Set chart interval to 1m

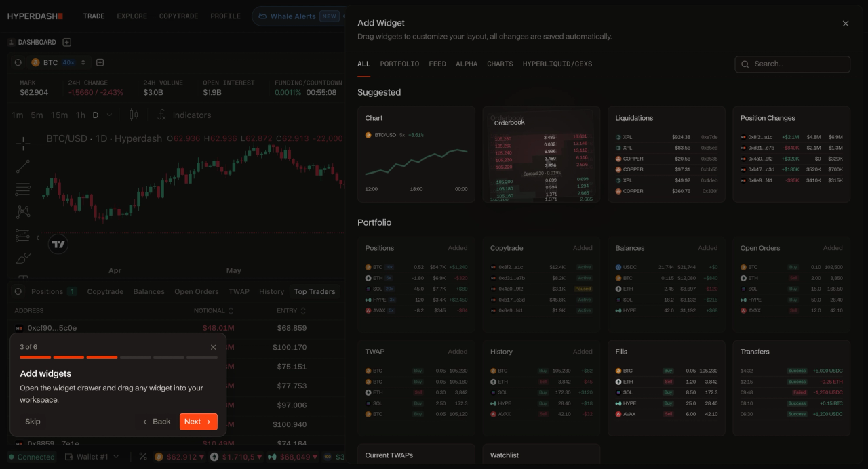pos(18,115)
